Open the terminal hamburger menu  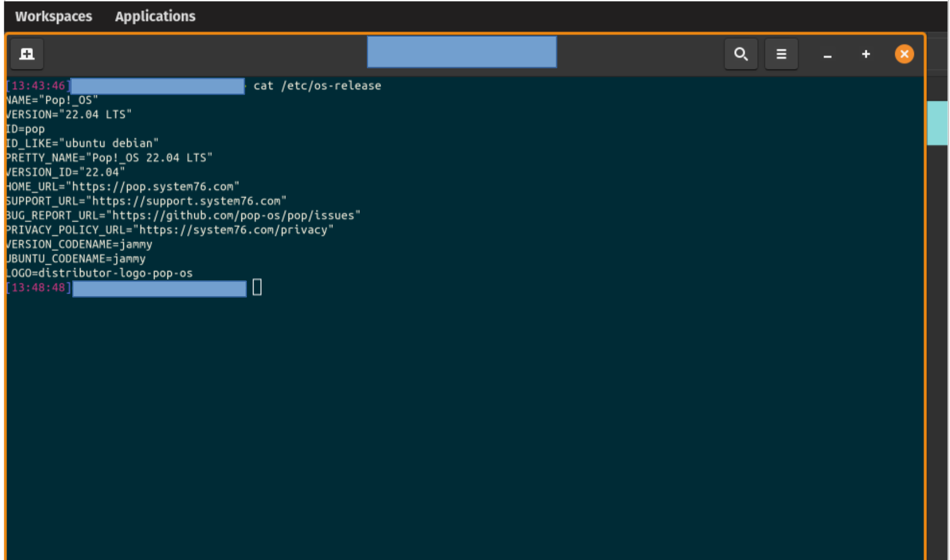pyautogui.click(x=781, y=54)
